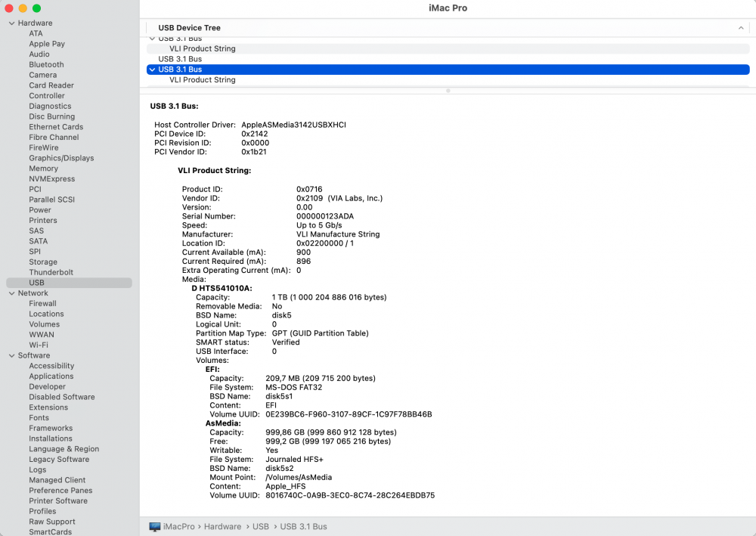Select Profiles under Software
The image size is (756, 536).
[x=42, y=511]
